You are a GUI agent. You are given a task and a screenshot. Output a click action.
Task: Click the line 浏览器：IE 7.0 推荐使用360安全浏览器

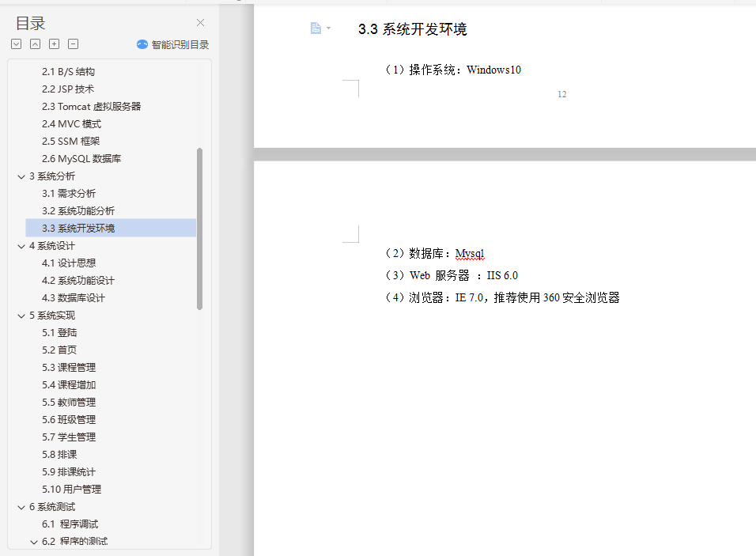(502, 297)
